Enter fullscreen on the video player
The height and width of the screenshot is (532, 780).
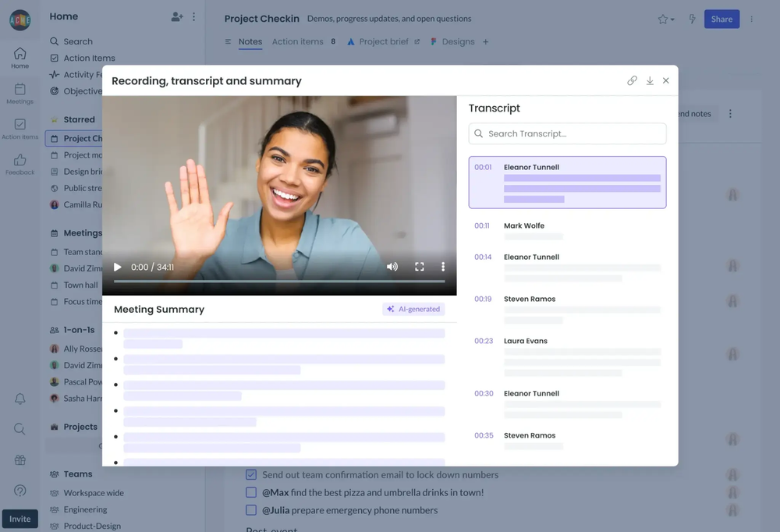click(420, 267)
